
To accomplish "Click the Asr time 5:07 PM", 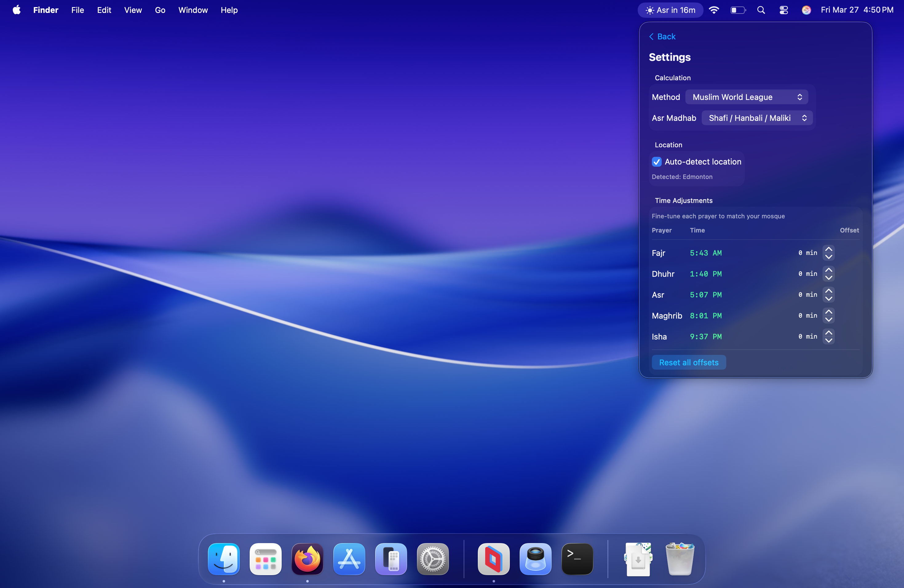I will pyautogui.click(x=706, y=295).
